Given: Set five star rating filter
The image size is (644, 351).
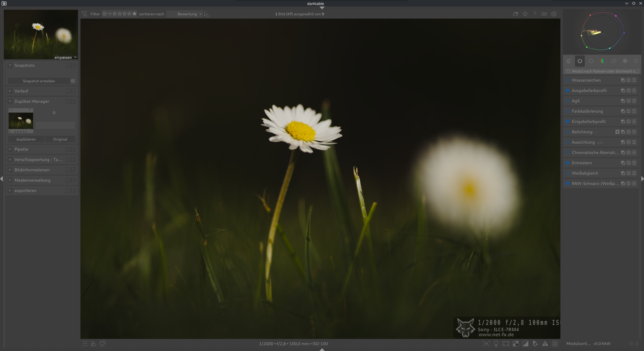Looking at the screenshot, I should (x=134, y=14).
